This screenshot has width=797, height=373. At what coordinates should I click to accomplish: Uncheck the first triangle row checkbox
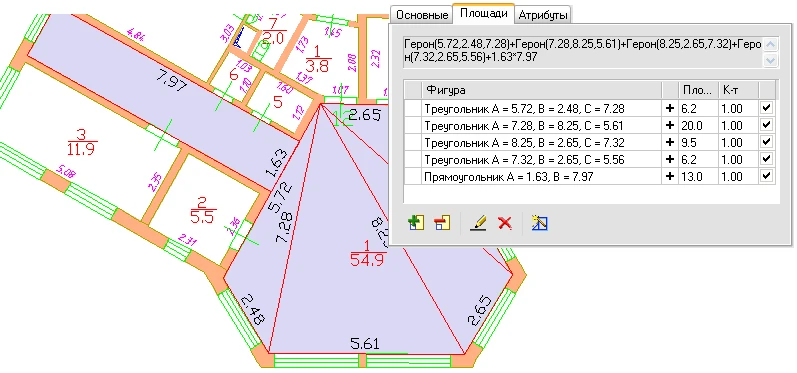click(767, 108)
